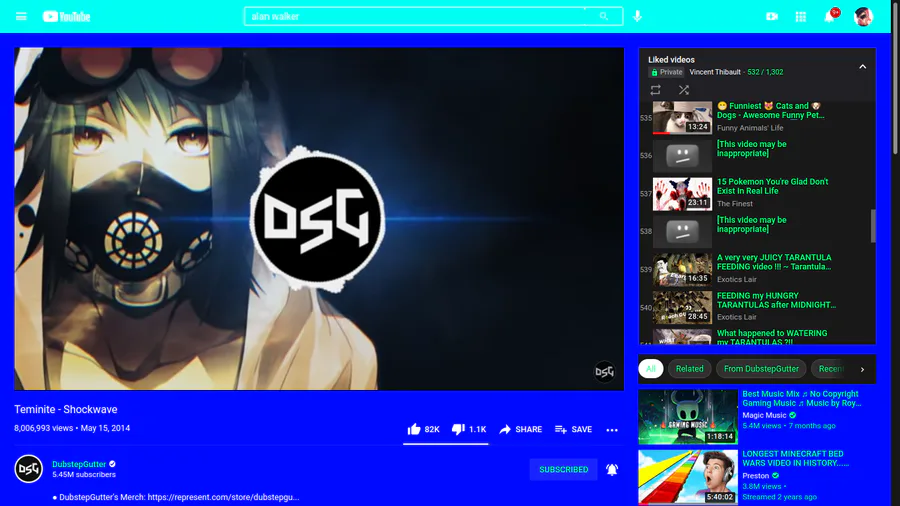Click the Funniest Cats thumbnail 13:24
This screenshot has height=506, width=900.
click(x=682, y=118)
